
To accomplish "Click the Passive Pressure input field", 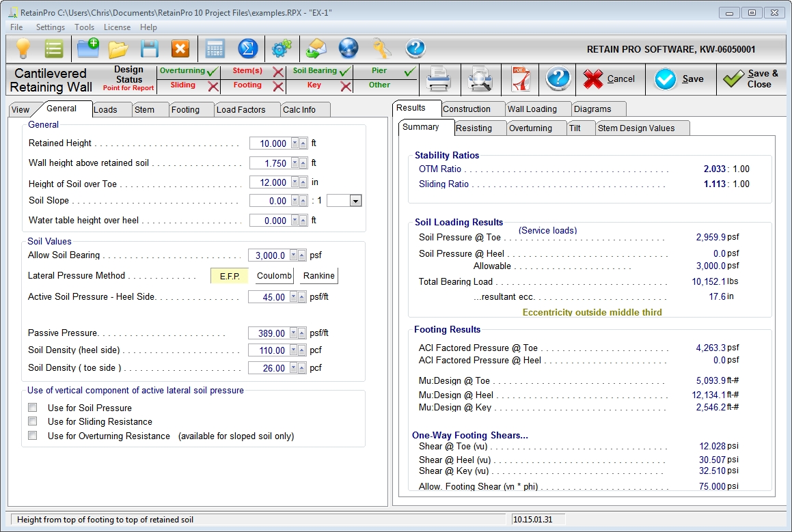I will pos(268,333).
